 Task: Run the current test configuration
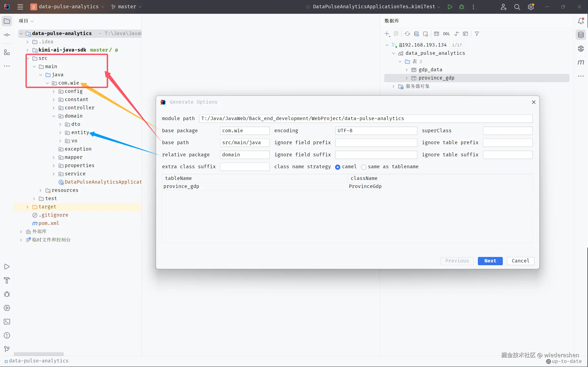[450, 7]
